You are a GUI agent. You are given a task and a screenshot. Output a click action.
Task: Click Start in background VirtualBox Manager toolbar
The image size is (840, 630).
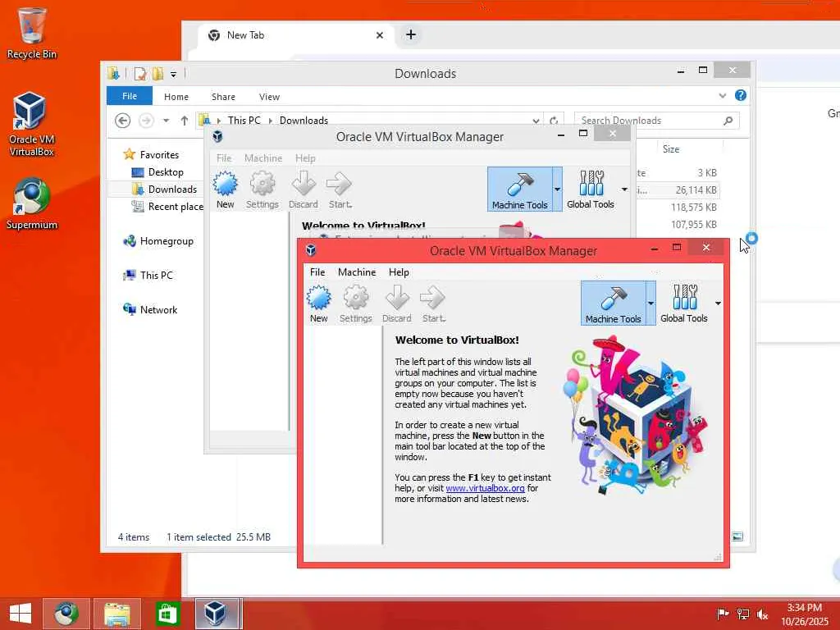click(x=340, y=189)
